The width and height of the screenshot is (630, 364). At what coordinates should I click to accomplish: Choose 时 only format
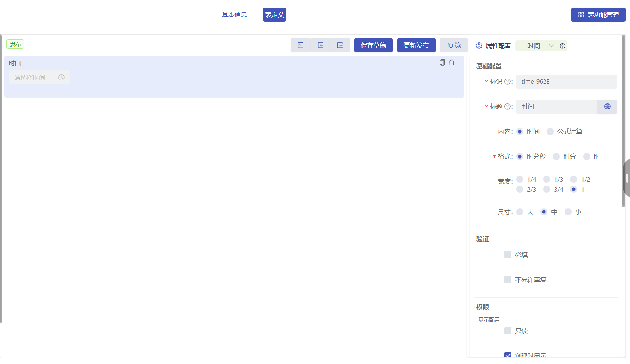coord(587,157)
